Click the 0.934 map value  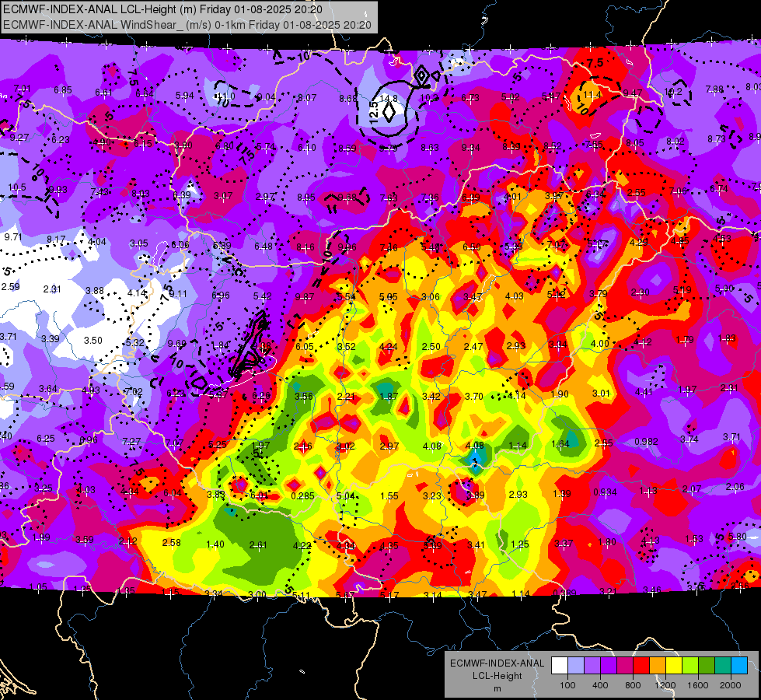[604, 492]
